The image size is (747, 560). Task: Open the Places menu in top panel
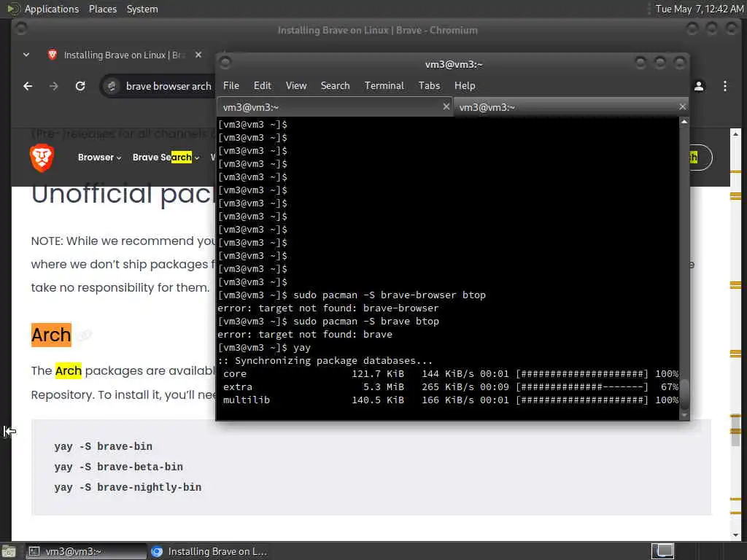(x=102, y=9)
